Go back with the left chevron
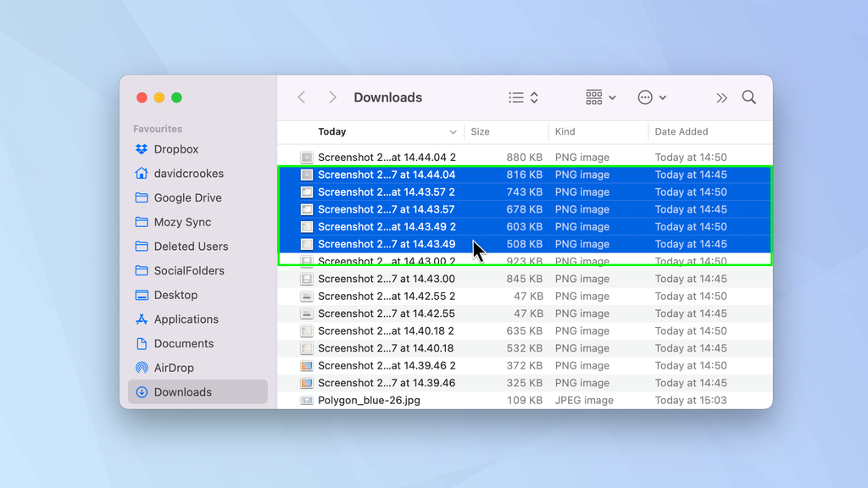Image resolution: width=868 pixels, height=488 pixels. (x=302, y=97)
